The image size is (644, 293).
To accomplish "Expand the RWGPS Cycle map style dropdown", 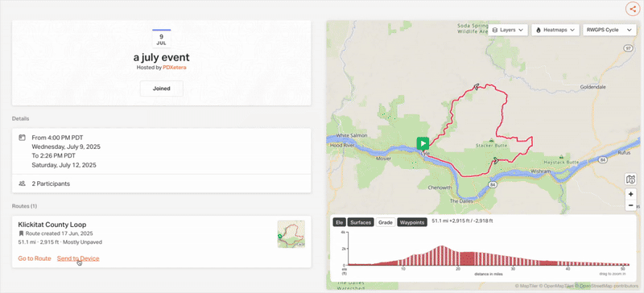I will (609, 30).
